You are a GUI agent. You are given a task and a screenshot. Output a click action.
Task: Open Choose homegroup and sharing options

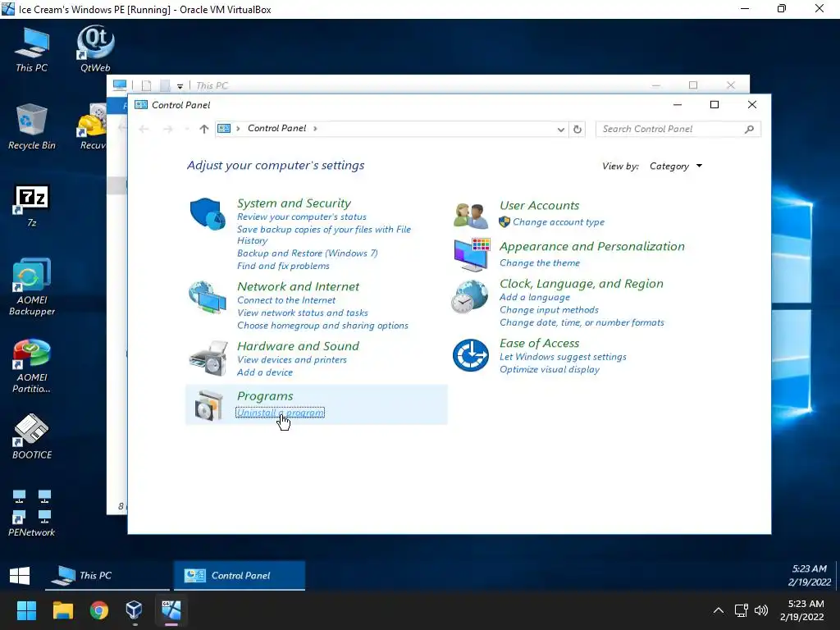pyautogui.click(x=322, y=326)
